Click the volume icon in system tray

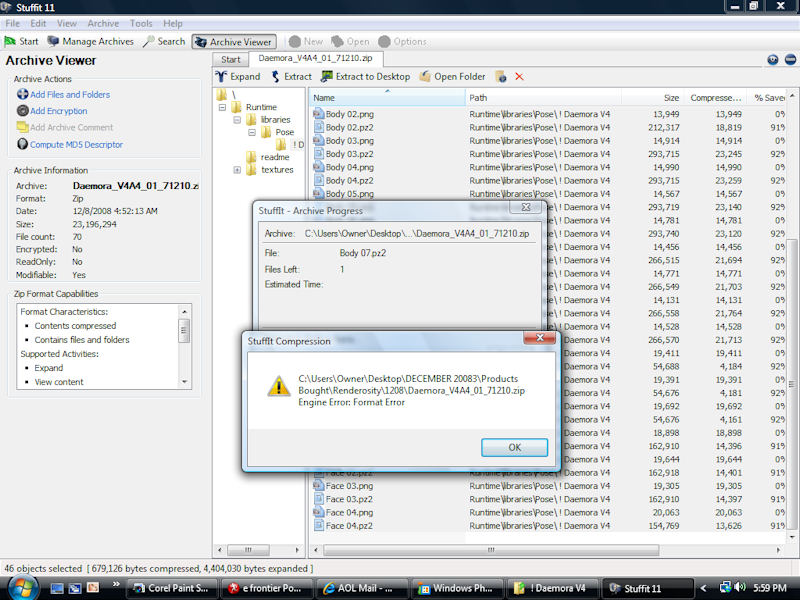point(740,587)
